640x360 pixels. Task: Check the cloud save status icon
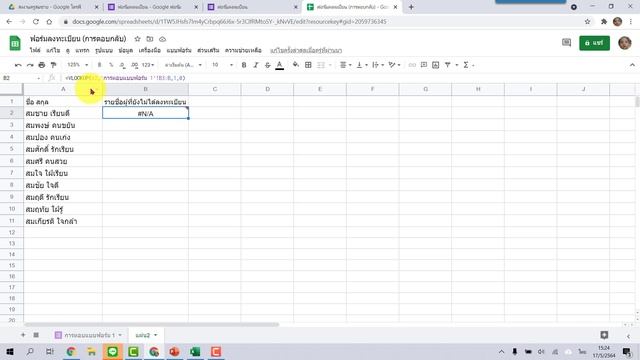(x=162, y=39)
